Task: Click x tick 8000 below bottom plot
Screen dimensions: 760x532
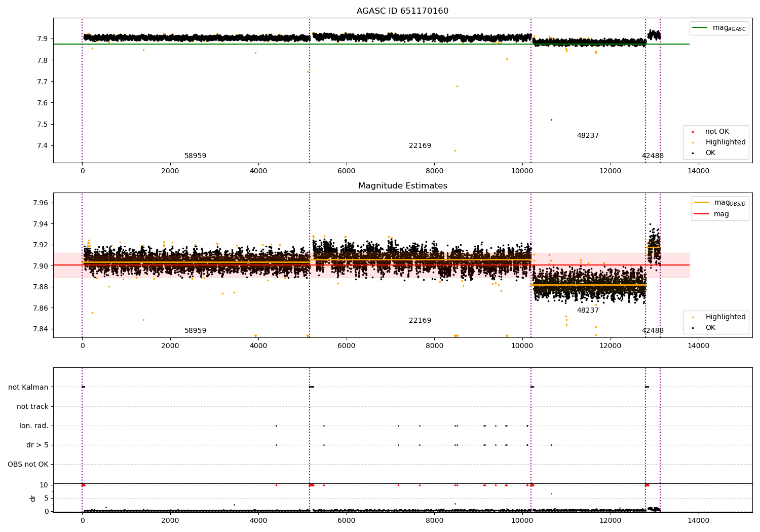Action: tap(434, 521)
